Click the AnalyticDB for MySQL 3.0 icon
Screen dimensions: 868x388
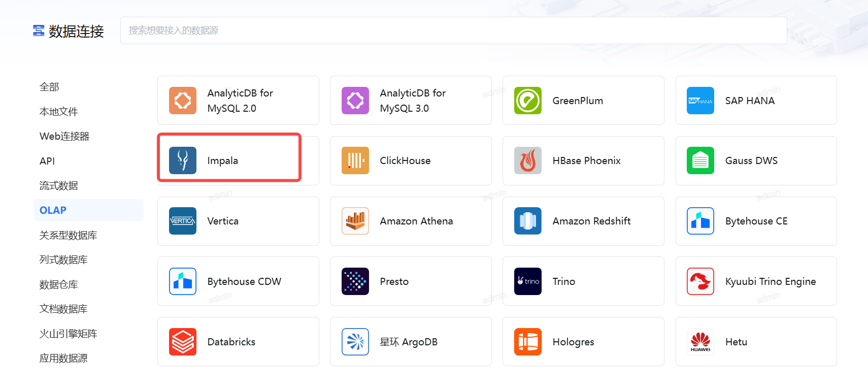click(355, 101)
